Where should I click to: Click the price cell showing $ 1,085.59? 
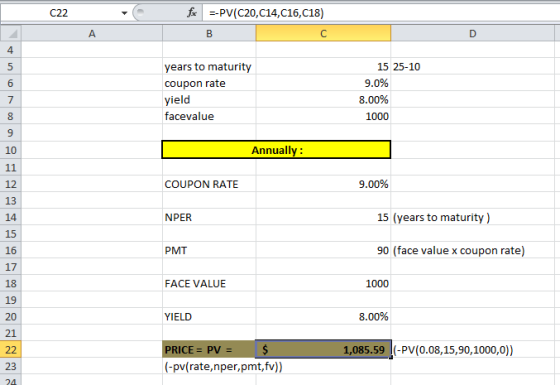323,349
